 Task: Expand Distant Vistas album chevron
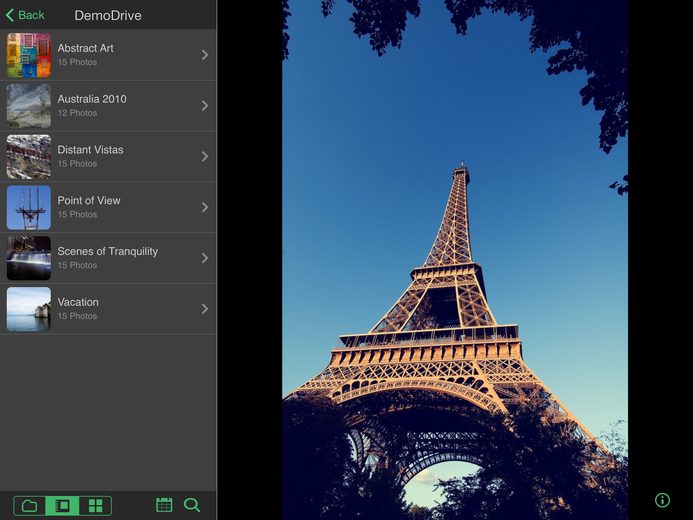[205, 156]
